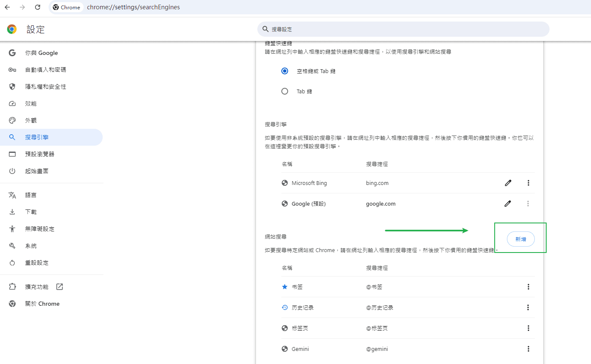Click the magnifier icon in 搜尋設定 box
The image size is (591, 364).
[x=265, y=29]
